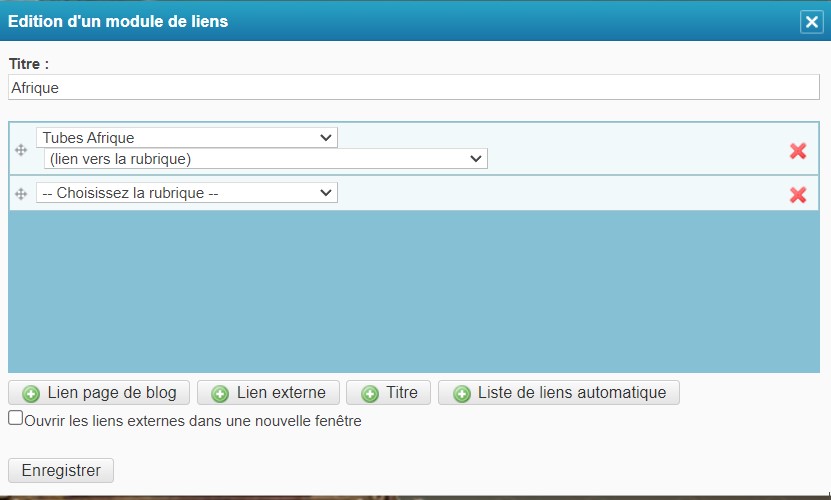
Task: Click the Titre field containing Afrique
Action: (x=413, y=88)
